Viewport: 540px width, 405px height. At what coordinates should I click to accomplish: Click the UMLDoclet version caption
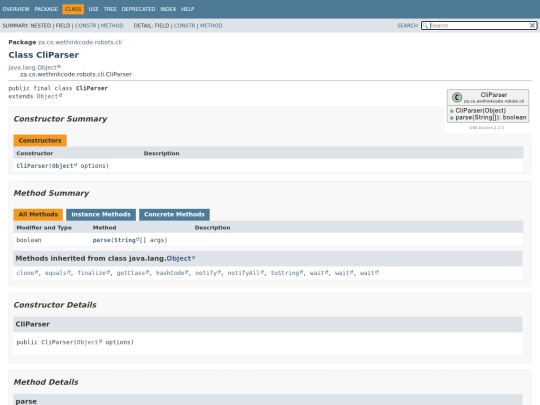pyautogui.click(x=486, y=127)
